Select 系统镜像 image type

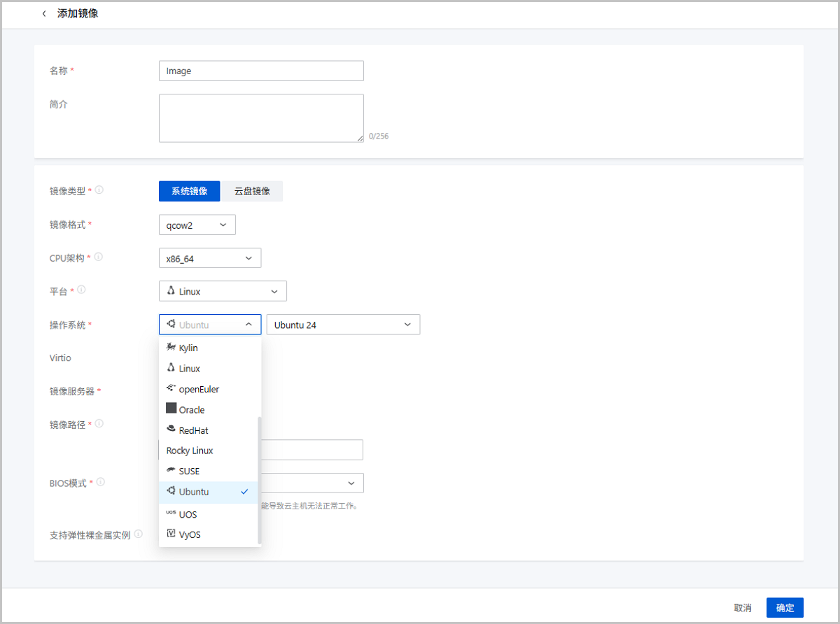(189, 191)
